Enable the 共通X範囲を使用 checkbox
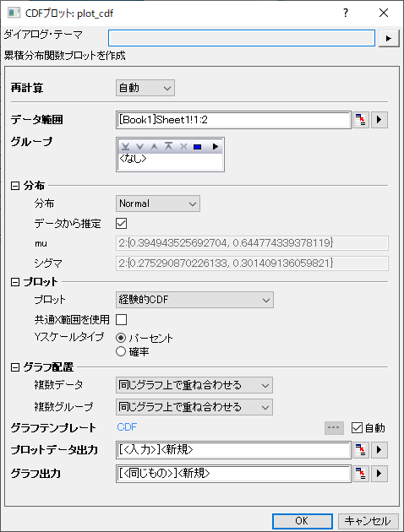 coord(121,319)
